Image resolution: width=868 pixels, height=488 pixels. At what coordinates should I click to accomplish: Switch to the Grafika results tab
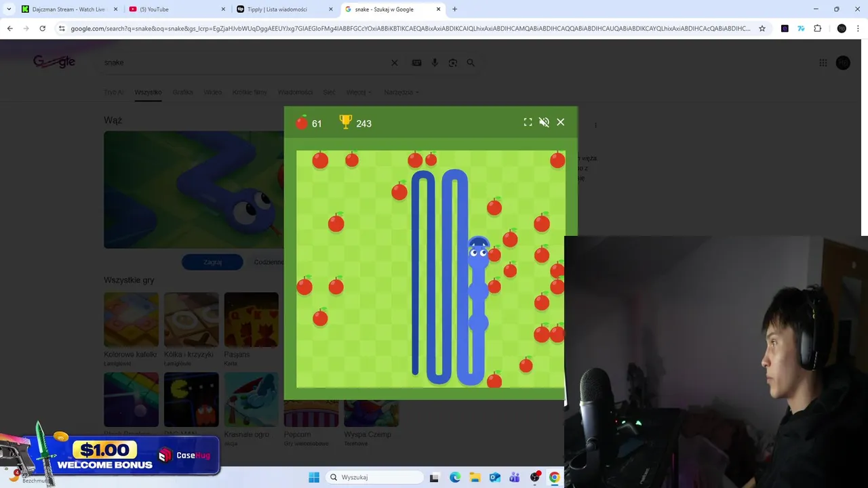[182, 92]
